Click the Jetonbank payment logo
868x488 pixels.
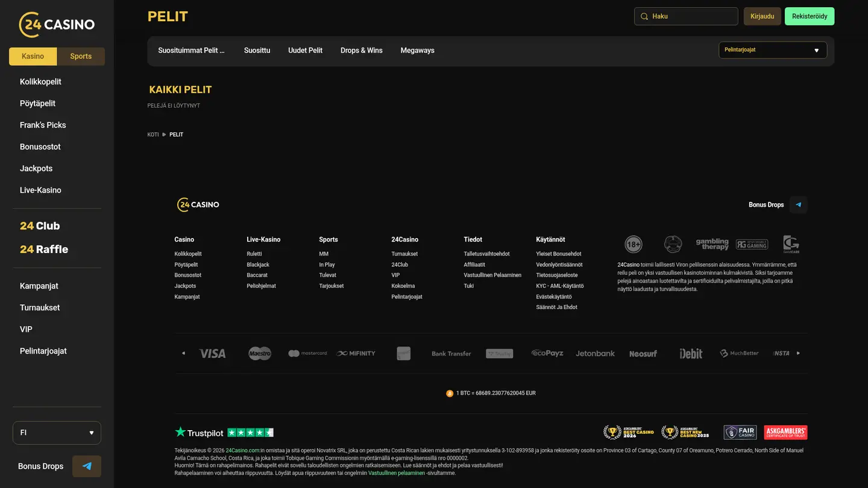click(x=595, y=354)
